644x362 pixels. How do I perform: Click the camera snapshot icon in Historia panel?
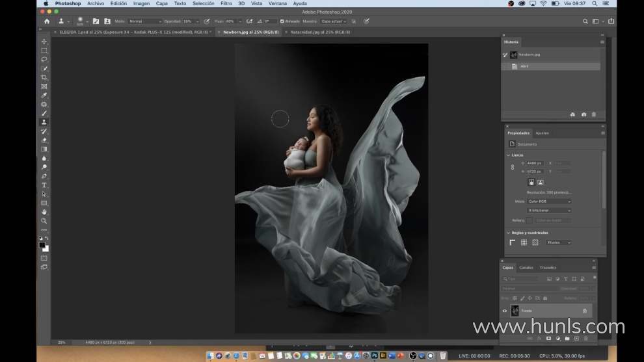(584, 114)
